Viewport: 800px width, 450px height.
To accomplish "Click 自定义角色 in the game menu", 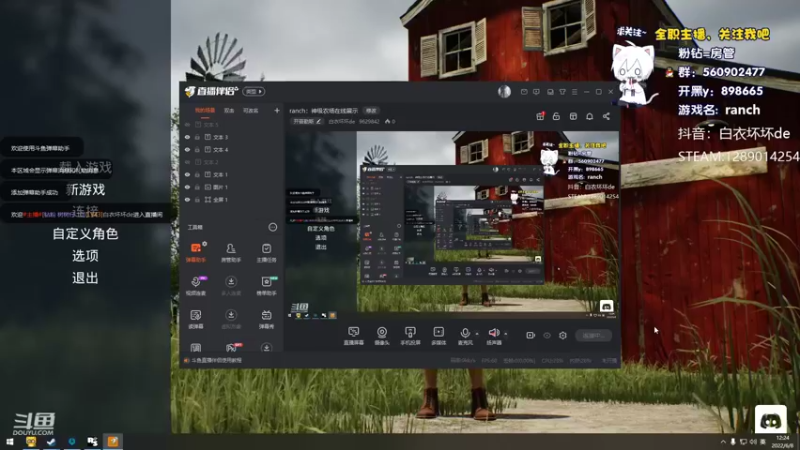I will pos(85,234).
